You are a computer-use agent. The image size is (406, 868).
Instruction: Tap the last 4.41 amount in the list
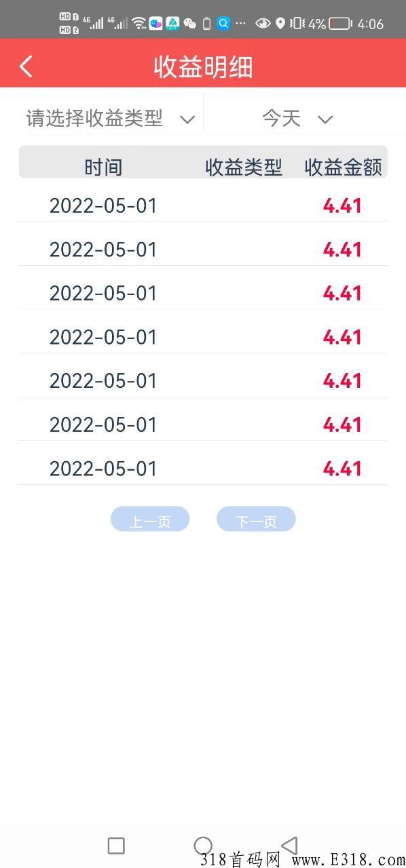[x=342, y=469]
